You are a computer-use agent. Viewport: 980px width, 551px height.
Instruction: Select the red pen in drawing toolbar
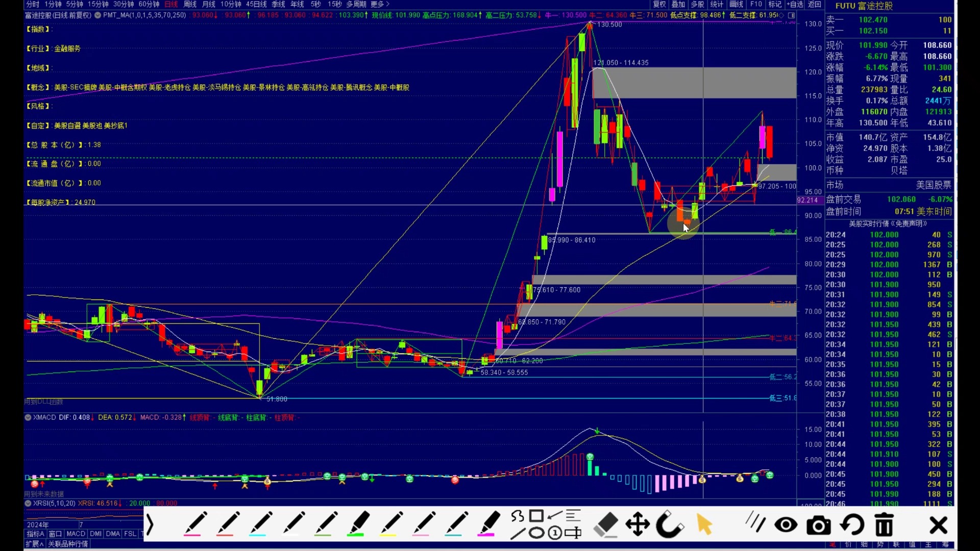coord(228,524)
